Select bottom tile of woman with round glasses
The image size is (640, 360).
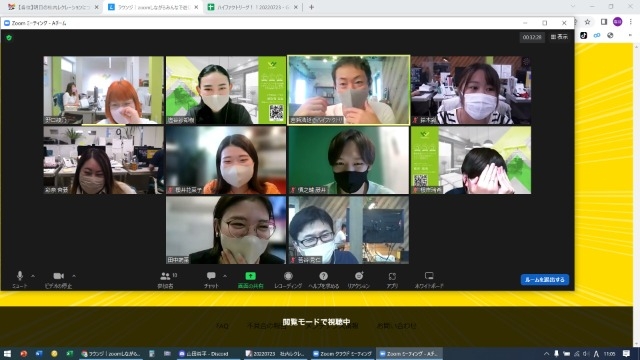point(226,230)
